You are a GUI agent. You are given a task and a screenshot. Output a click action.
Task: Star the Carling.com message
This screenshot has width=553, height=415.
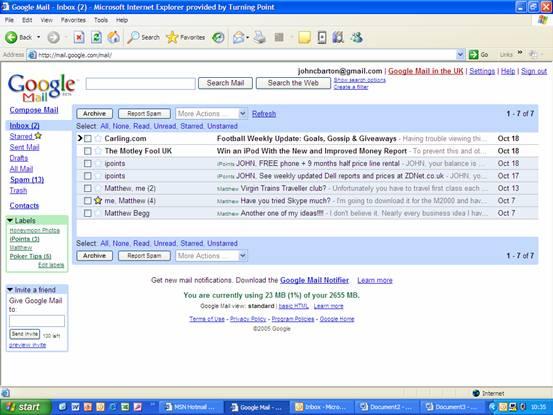point(98,139)
